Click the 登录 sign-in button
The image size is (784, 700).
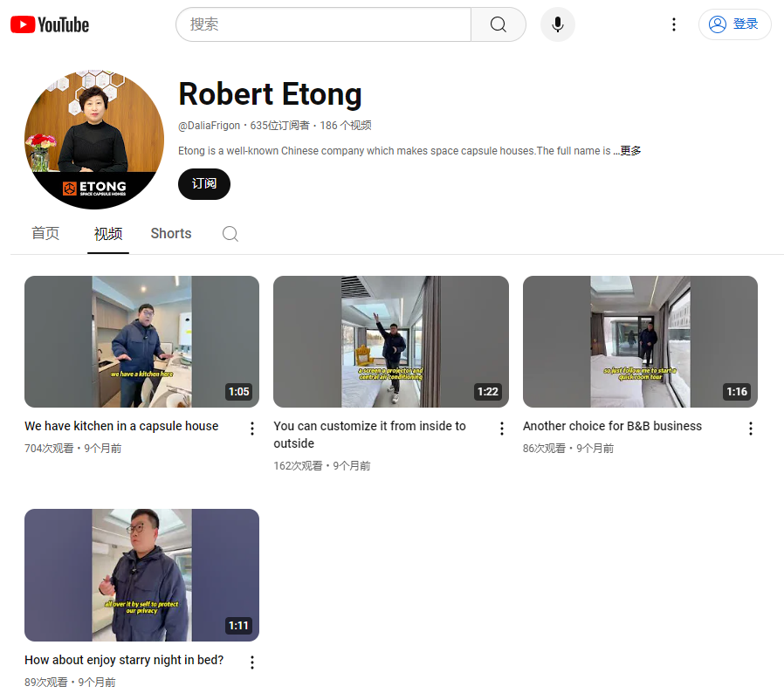coord(734,24)
